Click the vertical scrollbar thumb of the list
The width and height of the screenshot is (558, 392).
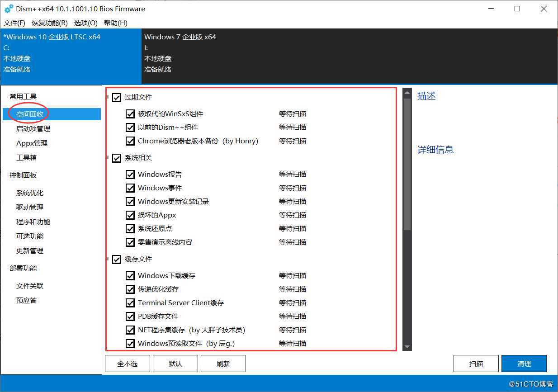407,165
